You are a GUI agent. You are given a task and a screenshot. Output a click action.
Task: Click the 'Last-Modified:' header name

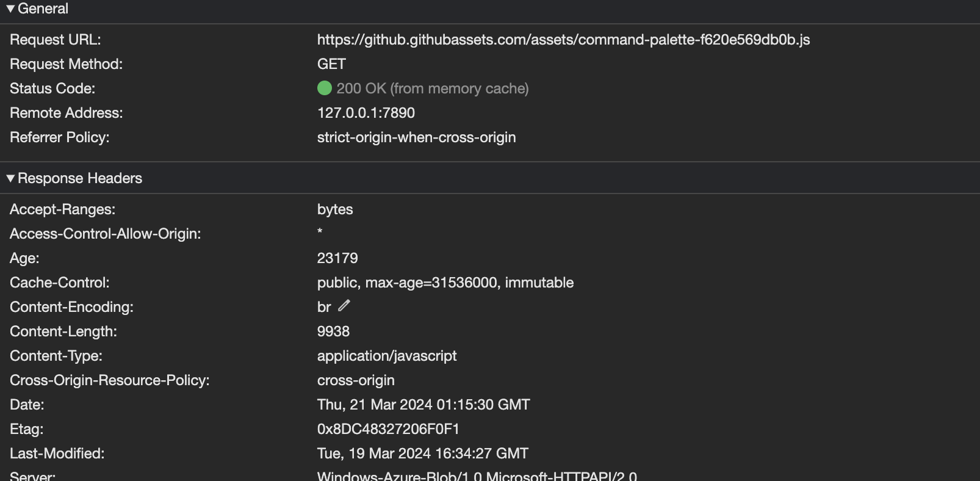[x=57, y=454]
